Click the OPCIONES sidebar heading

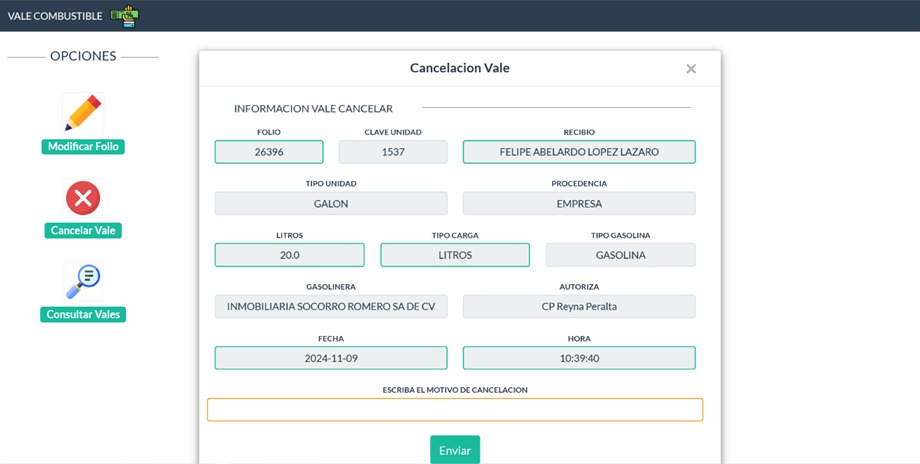click(x=83, y=56)
